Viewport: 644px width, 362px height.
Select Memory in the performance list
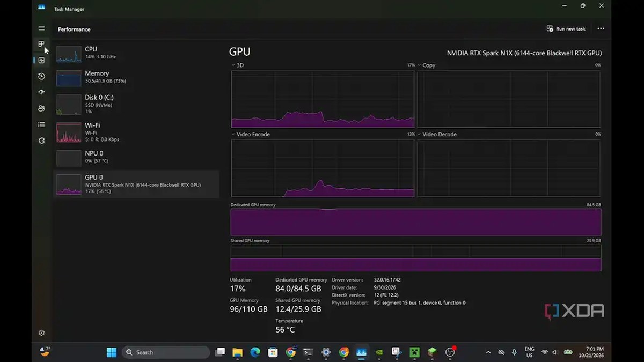coord(136,78)
